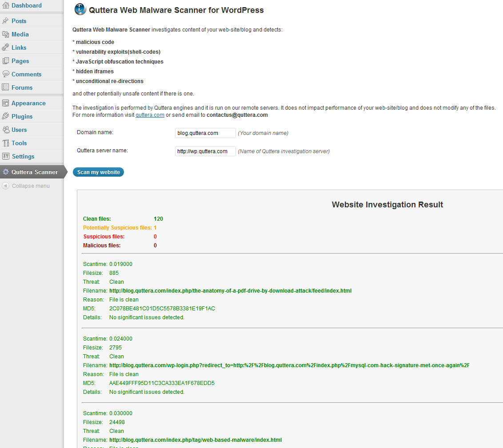
Task: Click the Clean files count 120
Action: coord(159,219)
